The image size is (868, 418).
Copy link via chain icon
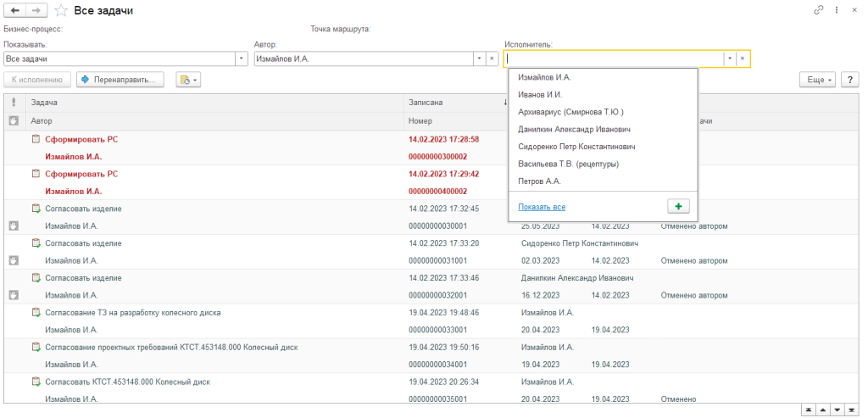(x=818, y=10)
